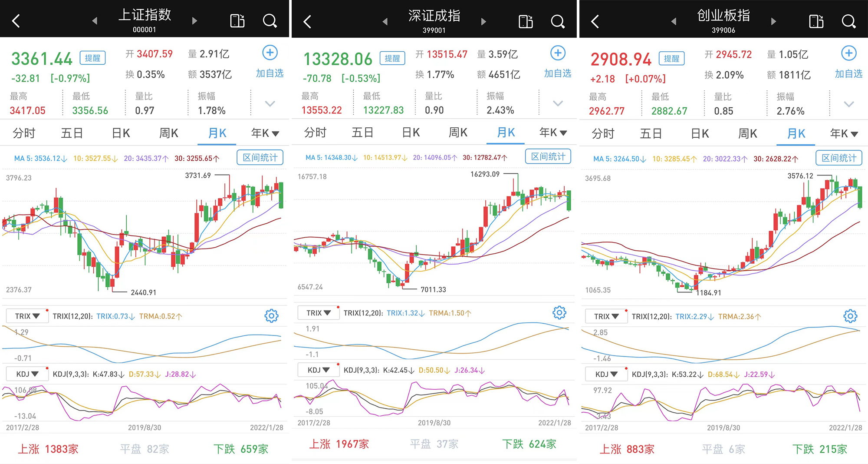
Task: Expand more quote details below 振幅 on 上证指数
Action: click(x=270, y=104)
